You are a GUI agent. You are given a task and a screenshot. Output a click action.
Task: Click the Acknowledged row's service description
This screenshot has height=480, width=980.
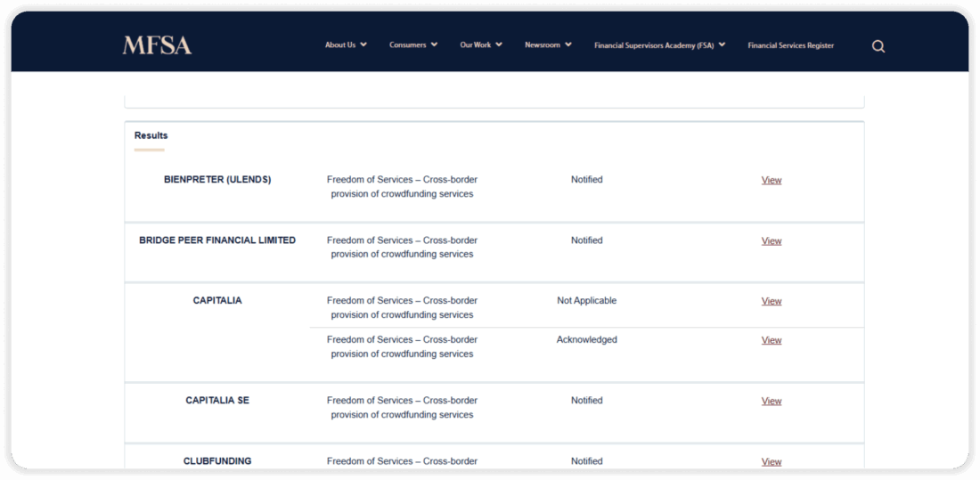(402, 346)
